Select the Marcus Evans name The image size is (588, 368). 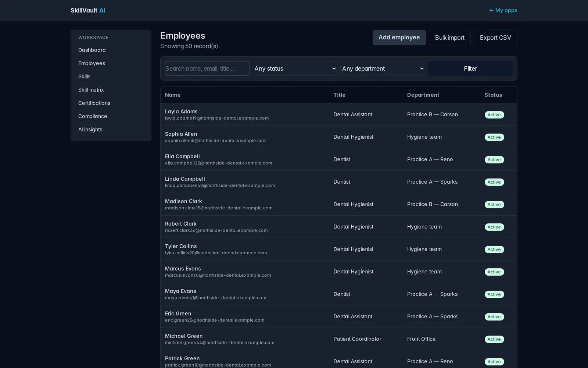click(x=183, y=269)
